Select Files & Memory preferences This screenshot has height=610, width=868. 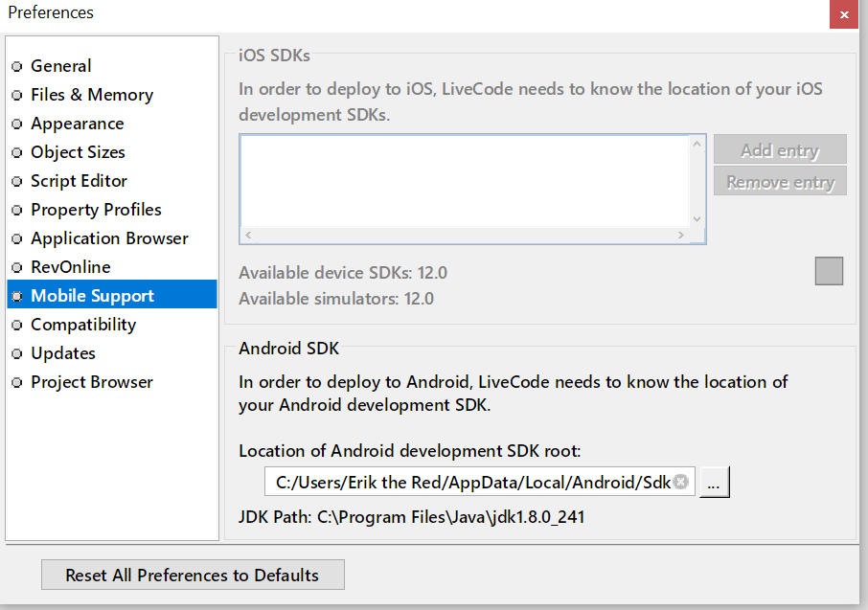[92, 95]
